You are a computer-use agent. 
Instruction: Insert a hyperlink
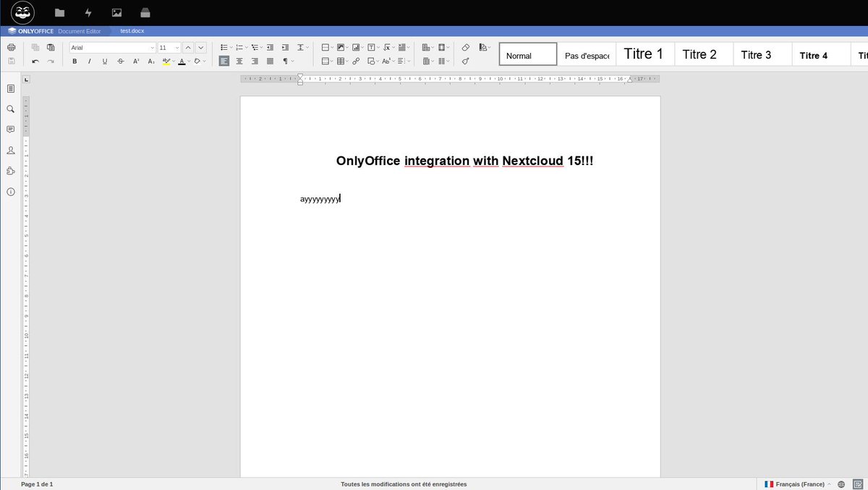point(356,61)
